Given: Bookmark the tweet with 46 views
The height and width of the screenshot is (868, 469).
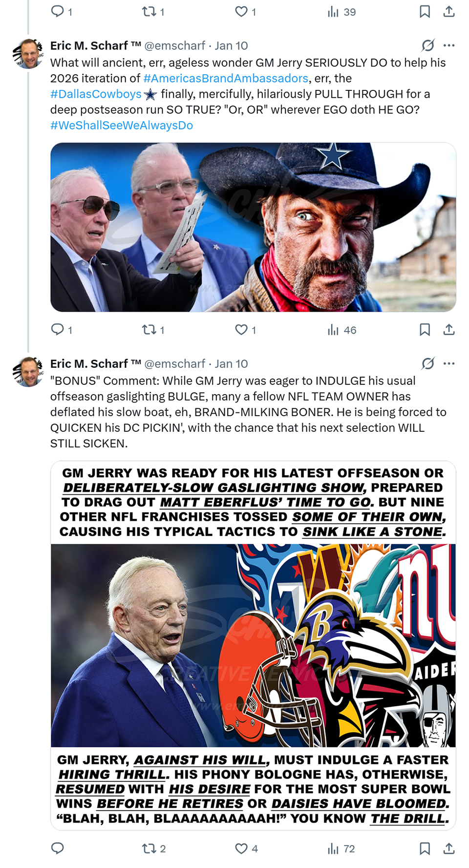Looking at the screenshot, I should pyautogui.click(x=425, y=330).
